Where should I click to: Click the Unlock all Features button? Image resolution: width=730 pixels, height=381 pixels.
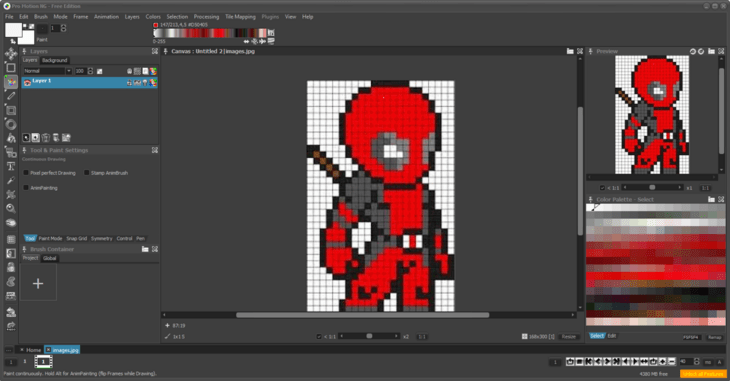(x=703, y=374)
